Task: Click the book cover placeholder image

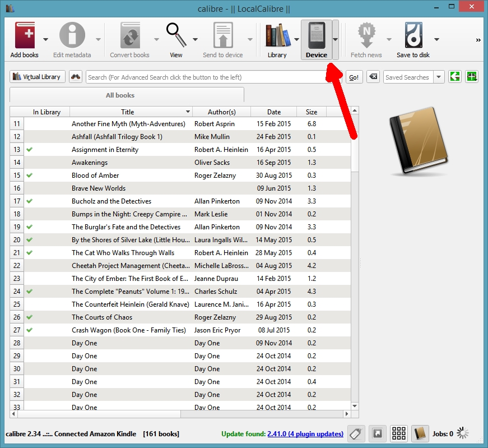Action: (419, 141)
